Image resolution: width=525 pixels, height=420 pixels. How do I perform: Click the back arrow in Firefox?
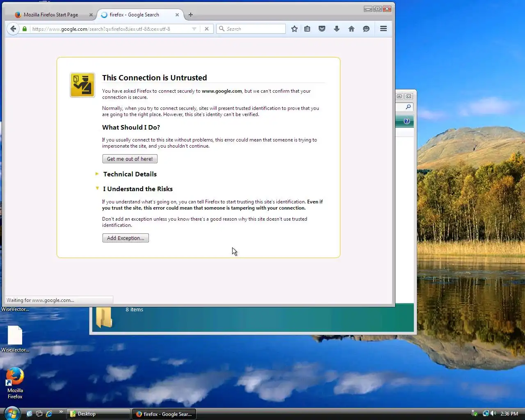click(13, 29)
